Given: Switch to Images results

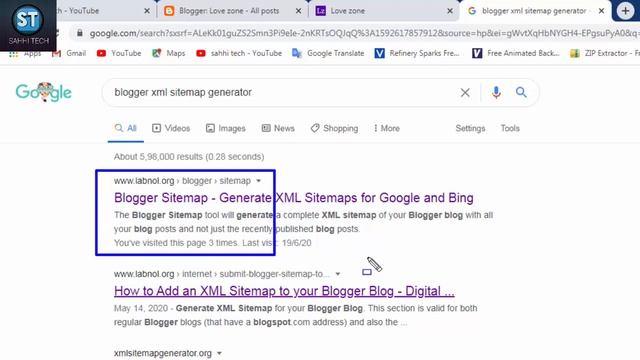Looking at the screenshot, I should click(x=226, y=128).
